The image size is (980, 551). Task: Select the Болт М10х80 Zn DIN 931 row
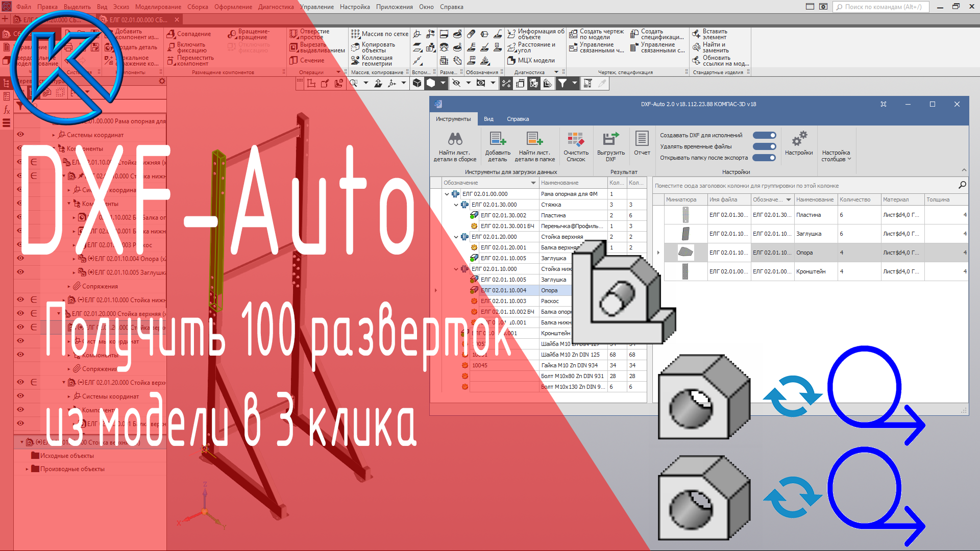pos(545,376)
